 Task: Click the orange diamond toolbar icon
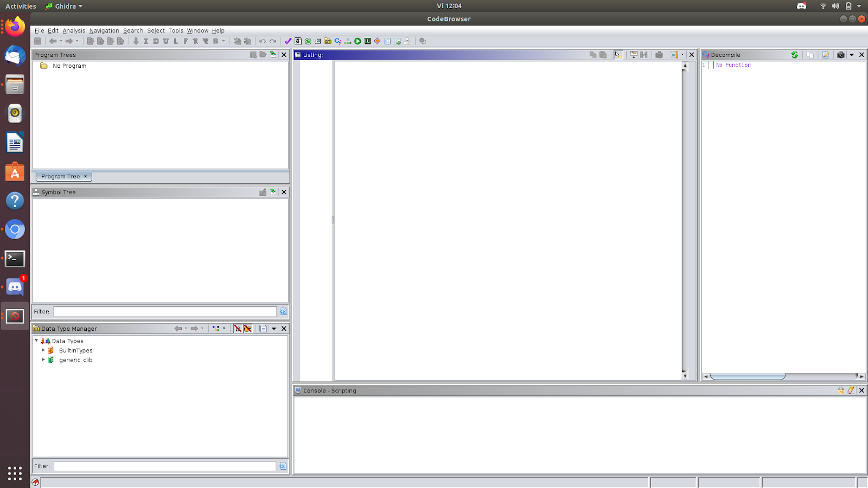pyautogui.click(x=378, y=41)
